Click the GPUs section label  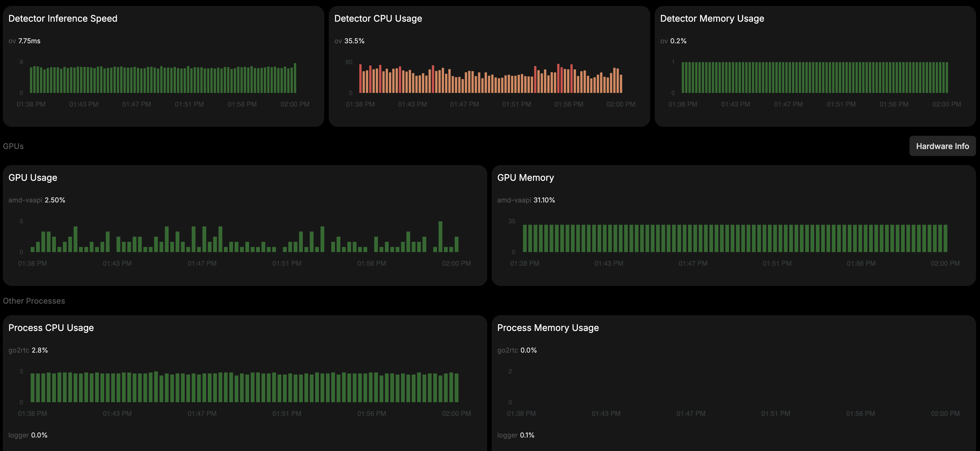[x=13, y=146]
